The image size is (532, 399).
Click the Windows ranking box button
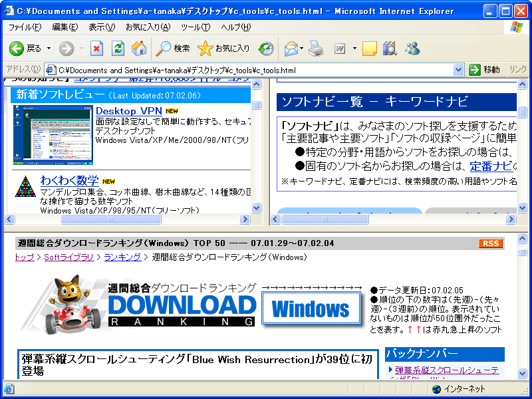click(311, 309)
